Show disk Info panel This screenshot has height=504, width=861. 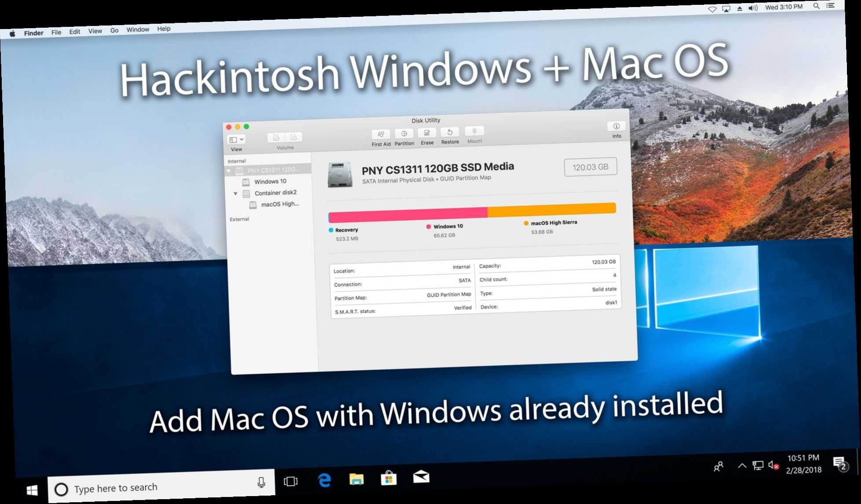[616, 126]
